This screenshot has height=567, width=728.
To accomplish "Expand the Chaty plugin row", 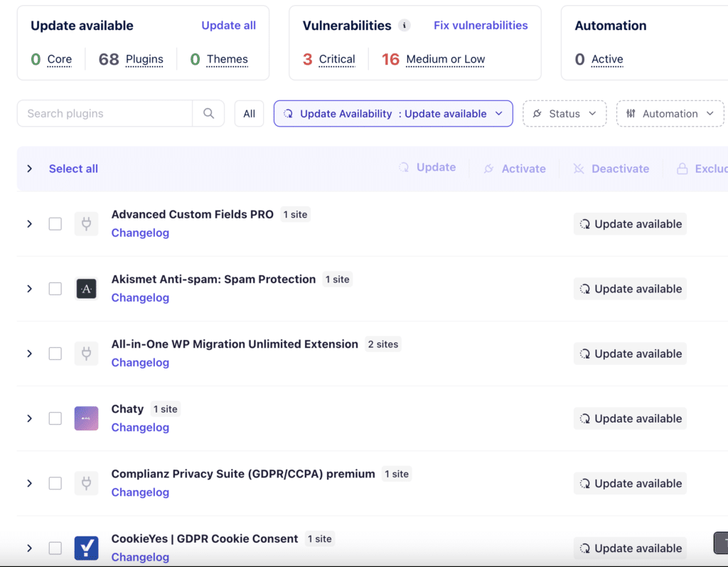I will [x=30, y=418].
